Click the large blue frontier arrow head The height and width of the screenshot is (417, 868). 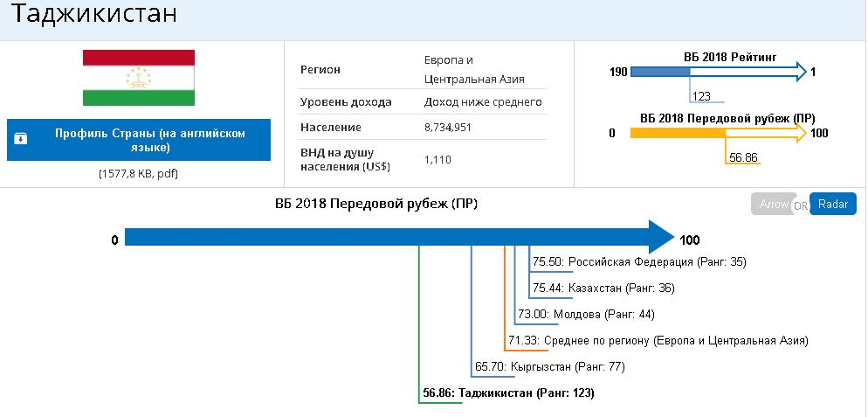(659, 238)
